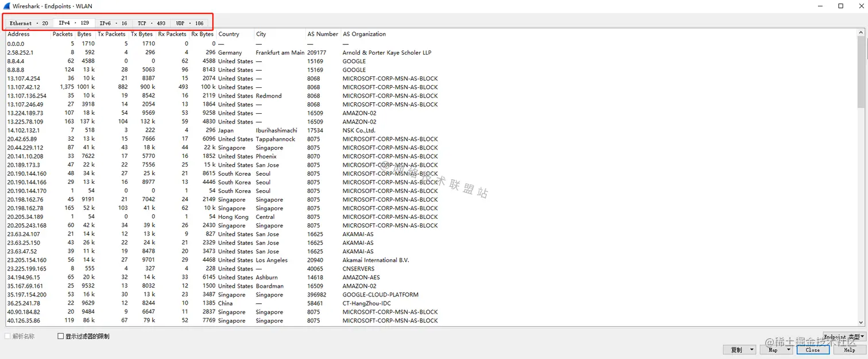Select the 2.58.252.1 address row

(x=431, y=52)
